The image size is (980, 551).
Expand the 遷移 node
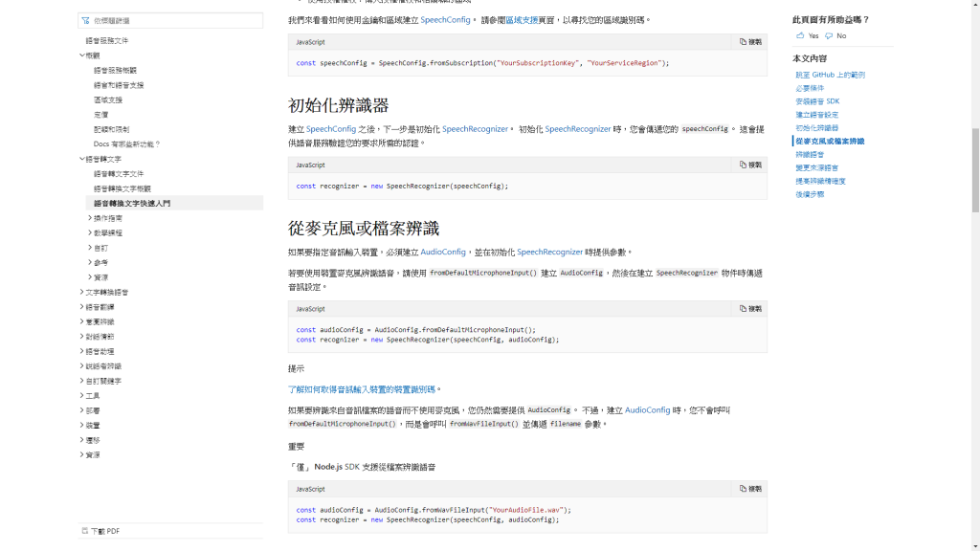82,440
